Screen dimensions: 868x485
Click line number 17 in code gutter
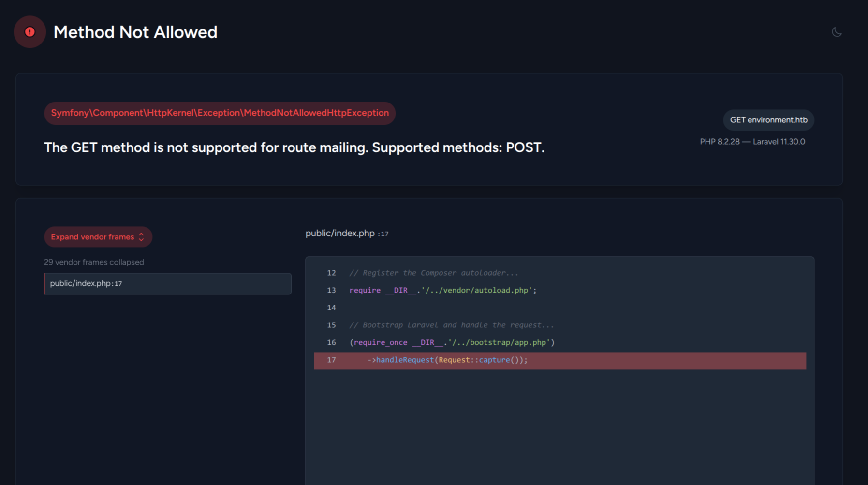pyautogui.click(x=331, y=360)
